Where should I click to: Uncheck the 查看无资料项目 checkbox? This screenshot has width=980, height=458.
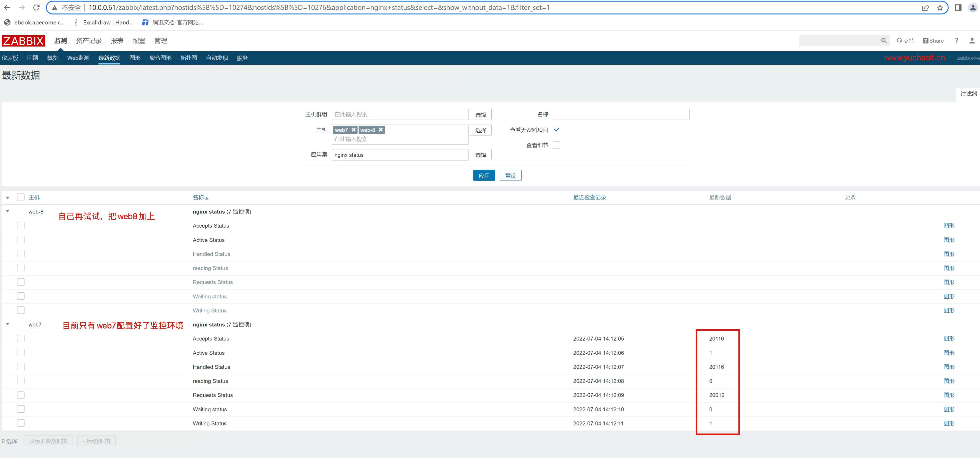556,130
